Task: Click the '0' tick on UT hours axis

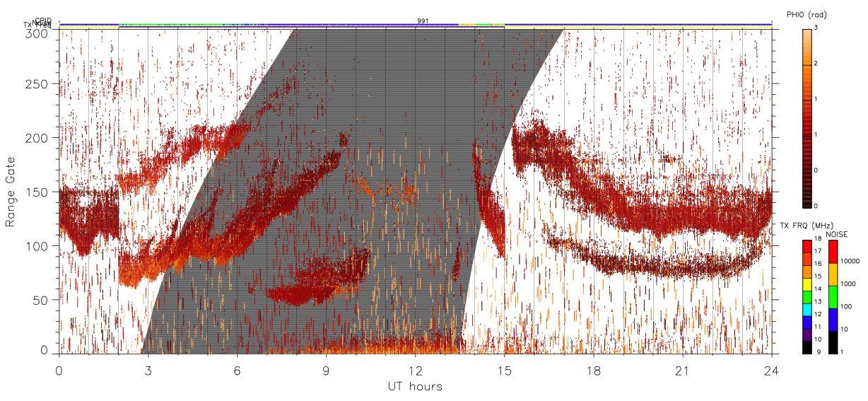Action: 59,371
